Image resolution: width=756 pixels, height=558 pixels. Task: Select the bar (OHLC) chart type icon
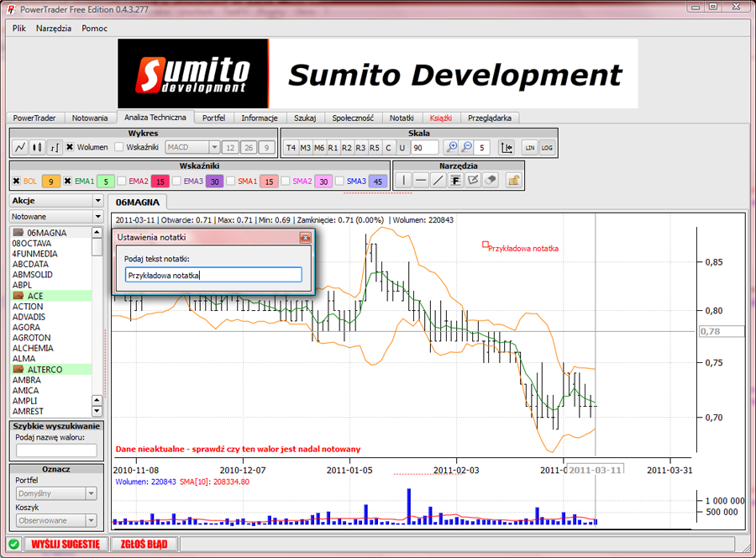coord(55,148)
